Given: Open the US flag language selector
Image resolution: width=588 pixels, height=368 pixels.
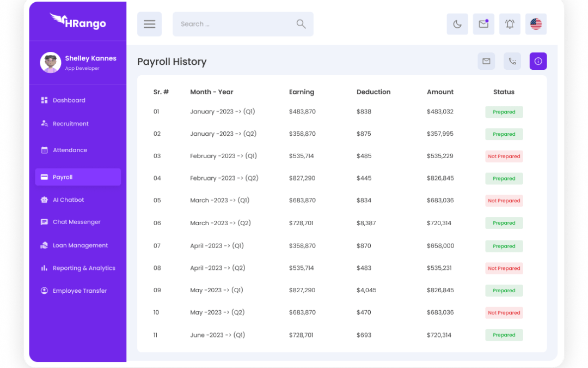Looking at the screenshot, I should point(536,24).
